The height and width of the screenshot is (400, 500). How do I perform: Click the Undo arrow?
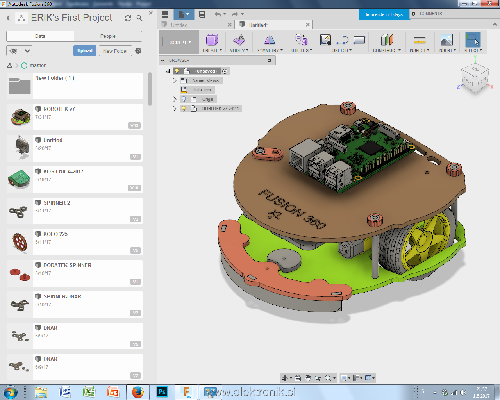click(x=218, y=14)
